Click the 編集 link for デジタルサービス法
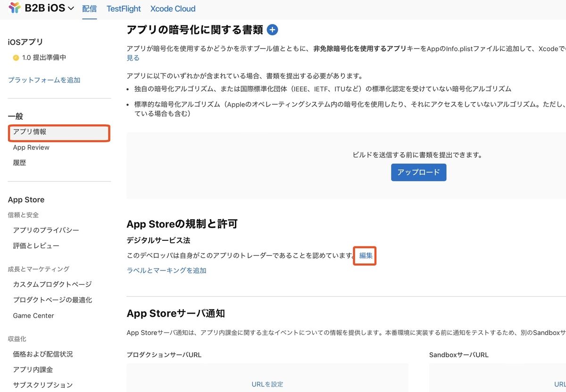This screenshot has width=566, height=392. tap(366, 256)
